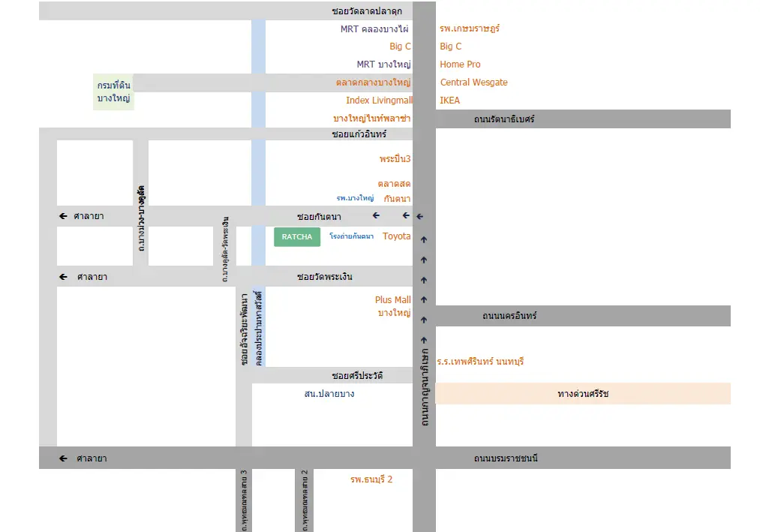This screenshot has width=760, height=532.
Task: Click the up arrow next to Toyota label
Action: (x=424, y=240)
